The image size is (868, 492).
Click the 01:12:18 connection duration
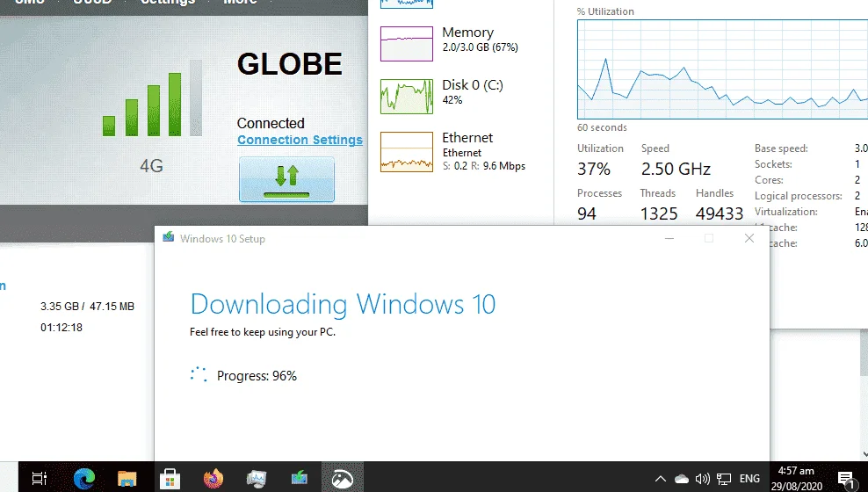click(x=61, y=328)
